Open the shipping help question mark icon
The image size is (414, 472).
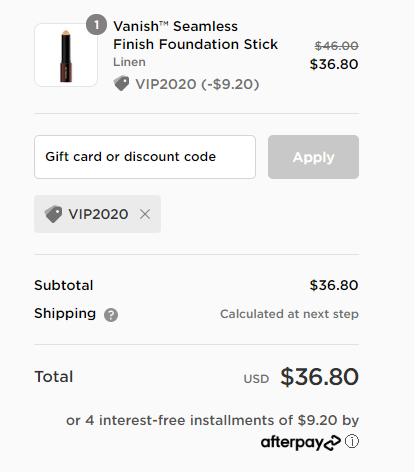[111, 315]
